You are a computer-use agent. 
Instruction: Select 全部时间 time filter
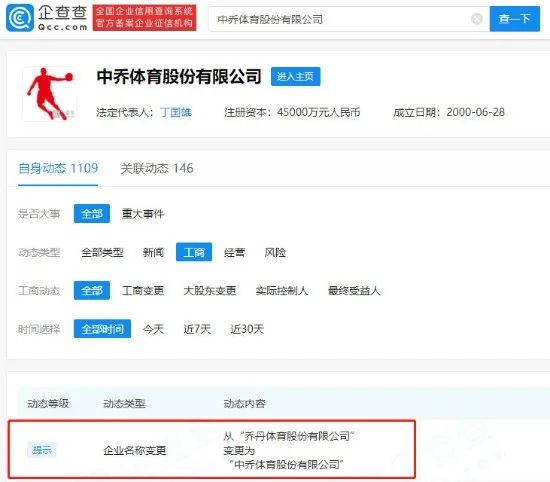pos(102,329)
